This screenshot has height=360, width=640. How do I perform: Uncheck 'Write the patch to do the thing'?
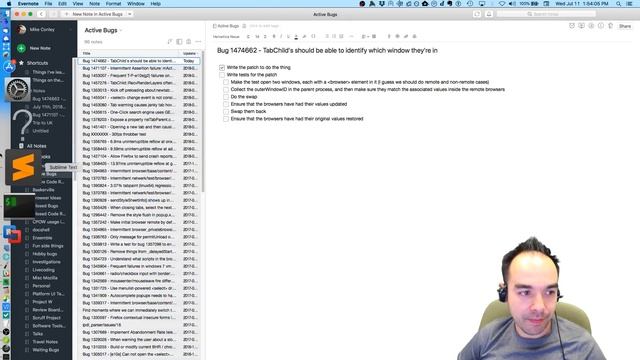point(222,67)
